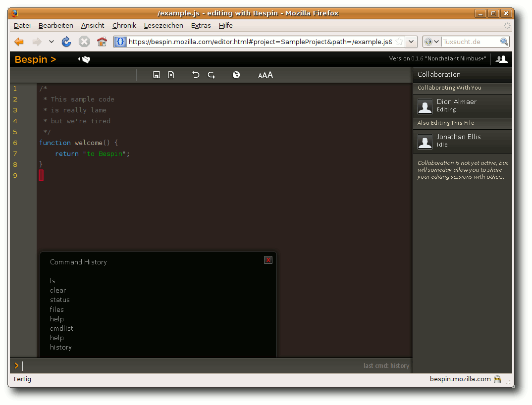This screenshot has height=405, width=532.
Task: Go to the home page icon
Action: [x=102, y=42]
